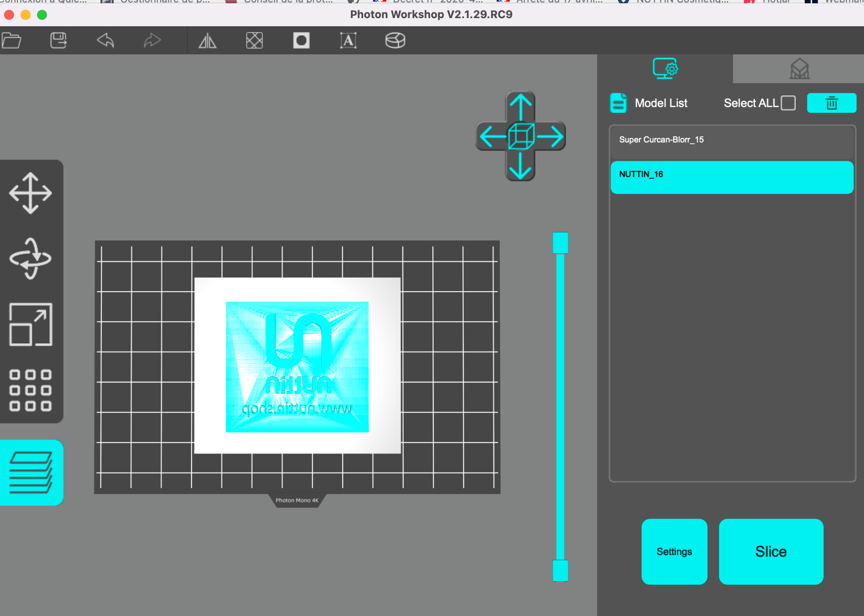Screen dimensions: 864x616
Task: Open the array layout grid tool
Action: [x=30, y=390]
